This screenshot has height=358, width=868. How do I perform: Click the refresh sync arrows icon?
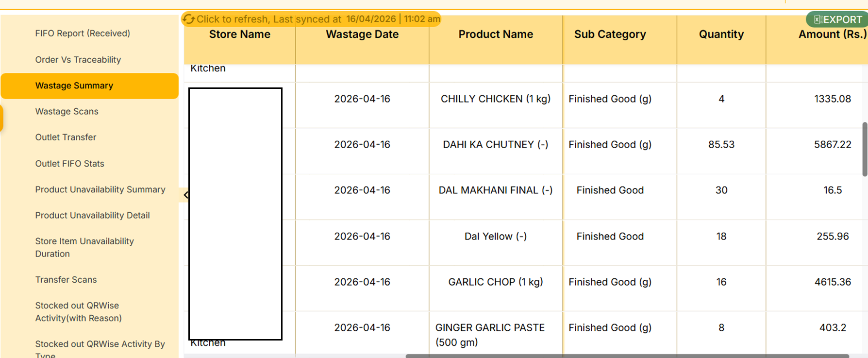(x=189, y=19)
